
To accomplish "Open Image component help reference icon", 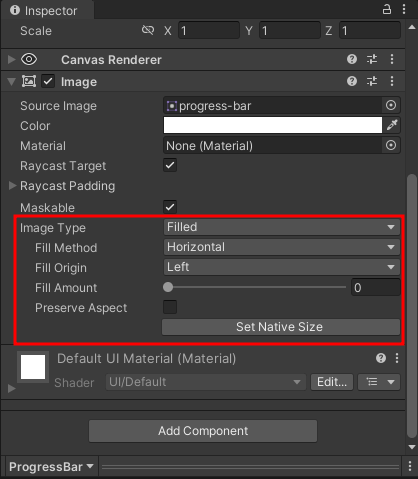I will coord(352,81).
